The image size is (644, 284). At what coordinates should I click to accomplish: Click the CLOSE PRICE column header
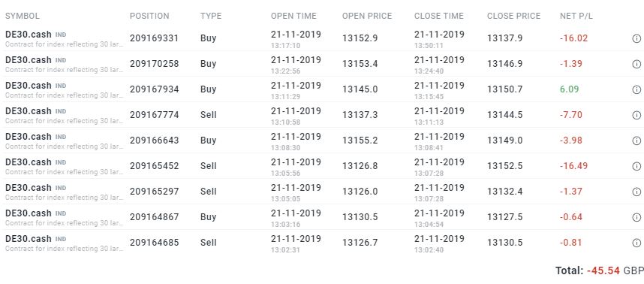[x=514, y=16]
